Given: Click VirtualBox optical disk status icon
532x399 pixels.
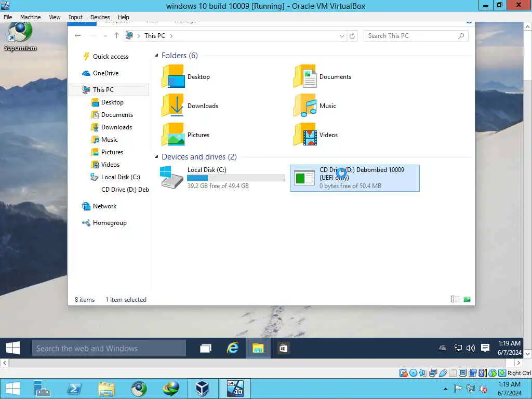Looking at the screenshot, I should pyautogui.click(x=413, y=373).
